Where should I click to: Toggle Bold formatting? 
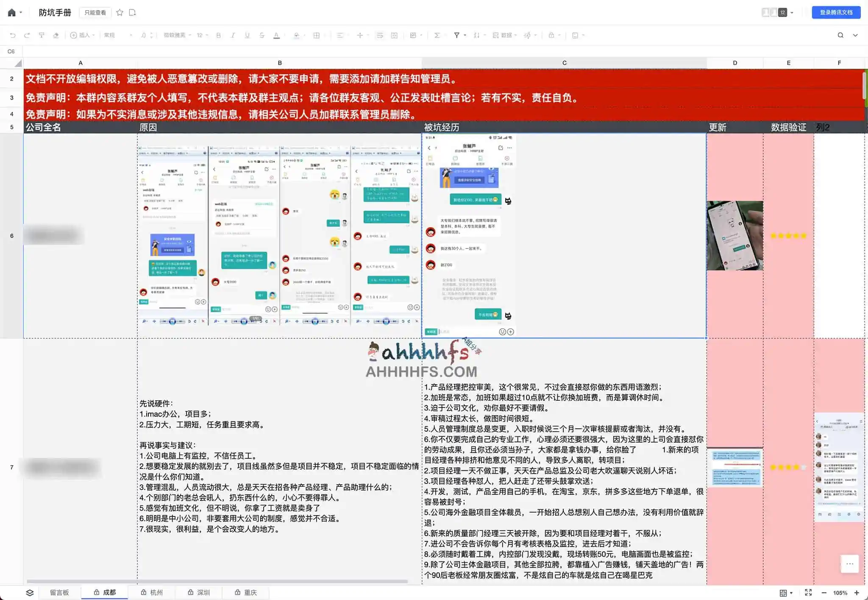(218, 35)
